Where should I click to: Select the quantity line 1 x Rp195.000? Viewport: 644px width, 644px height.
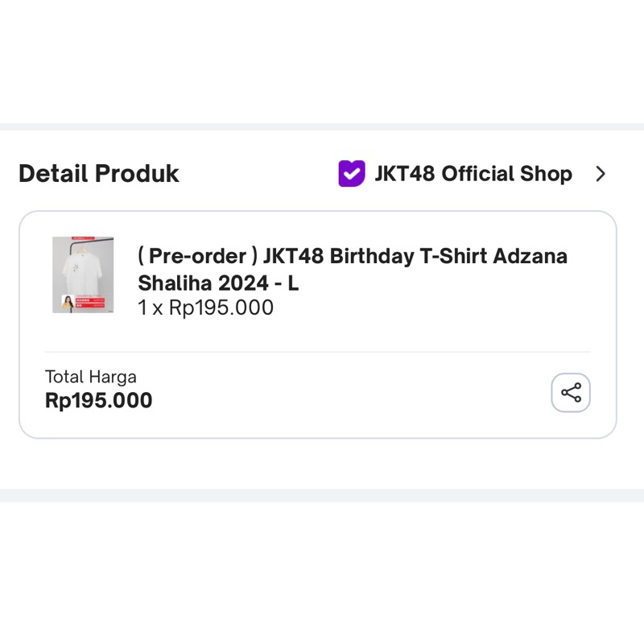click(x=204, y=308)
